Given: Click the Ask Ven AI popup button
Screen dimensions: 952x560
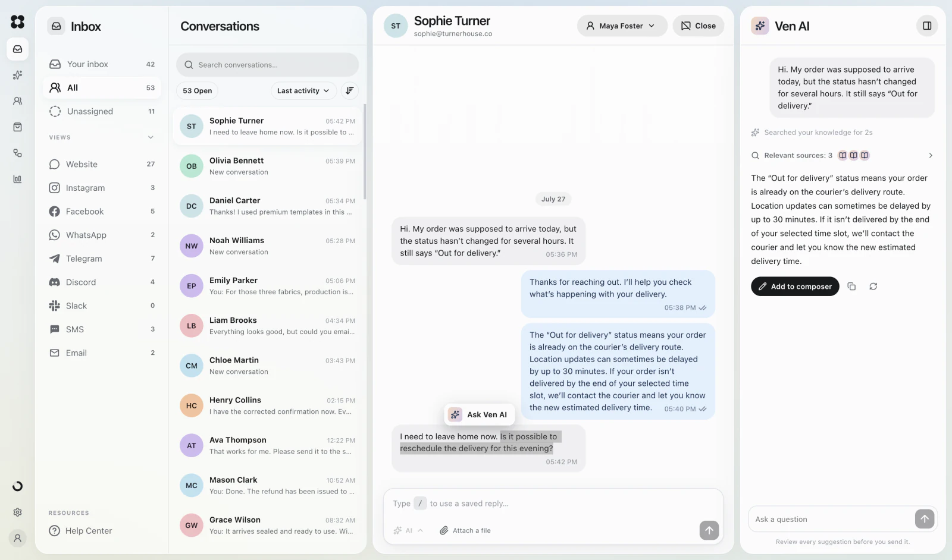Looking at the screenshot, I should coord(480,415).
